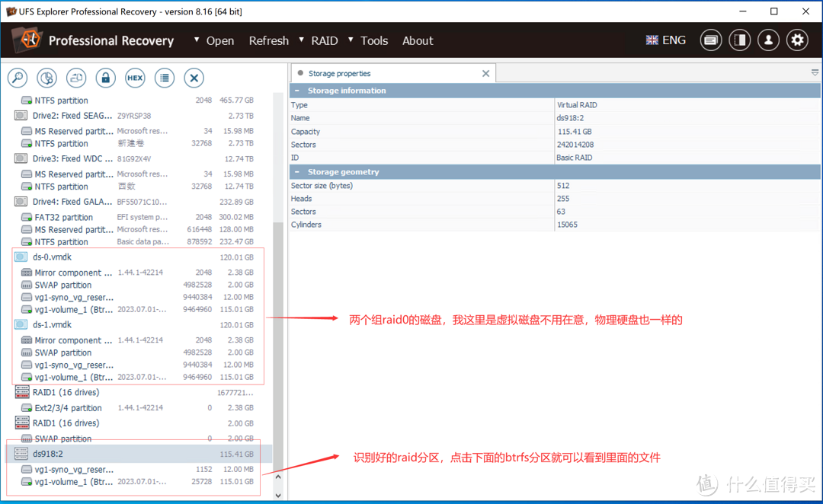Click the padlock decrypt storage icon
This screenshot has width=823, height=504.
(105, 78)
